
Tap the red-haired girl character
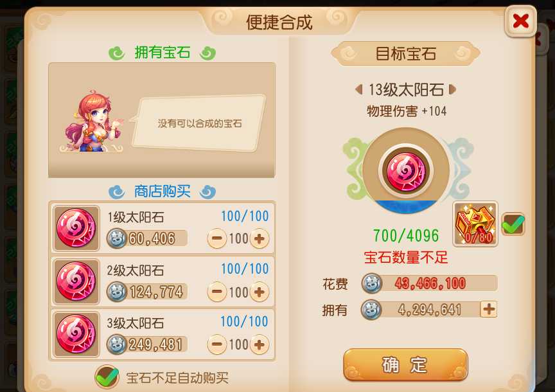(x=93, y=122)
